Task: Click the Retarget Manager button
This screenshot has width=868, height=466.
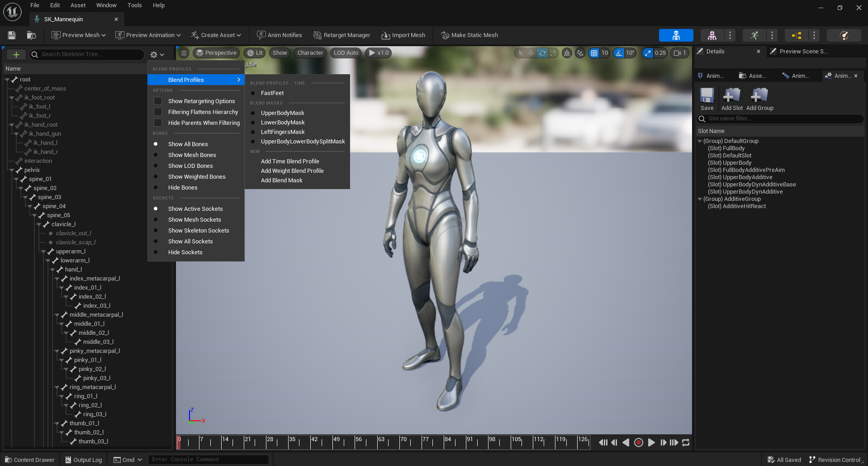Action: 342,35
